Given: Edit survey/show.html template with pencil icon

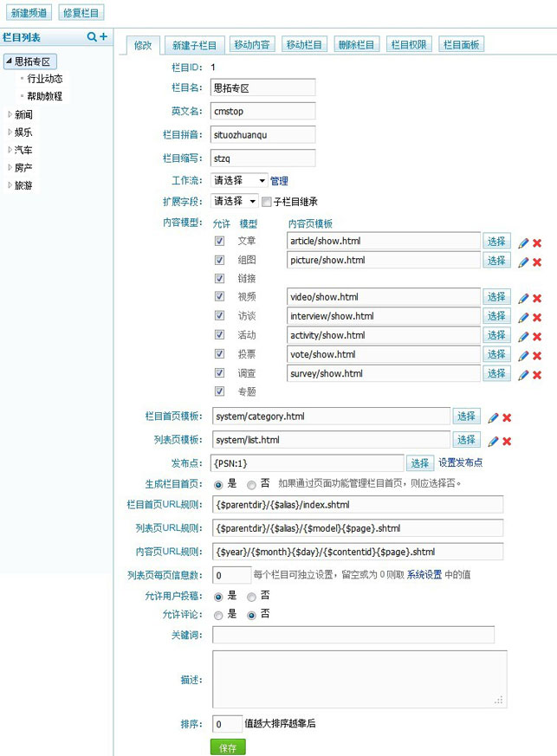Looking at the screenshot, I should point(523,375).
